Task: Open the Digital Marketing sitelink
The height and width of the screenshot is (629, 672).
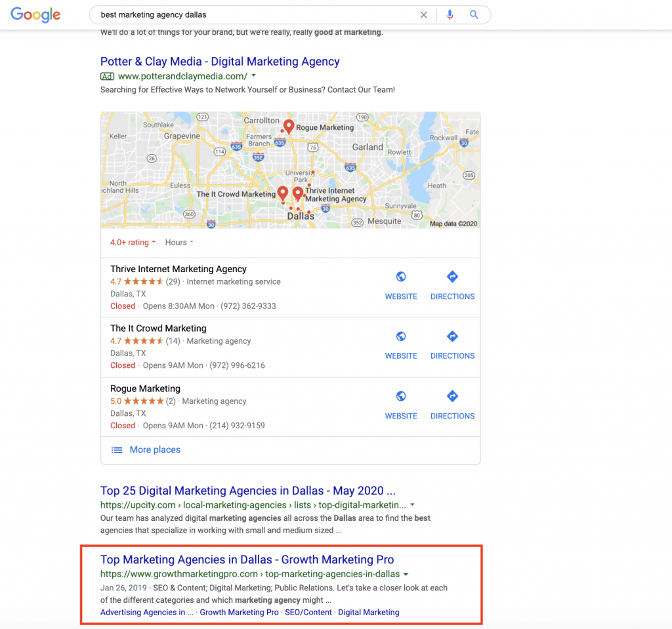Action: click(x=369, y=613)
